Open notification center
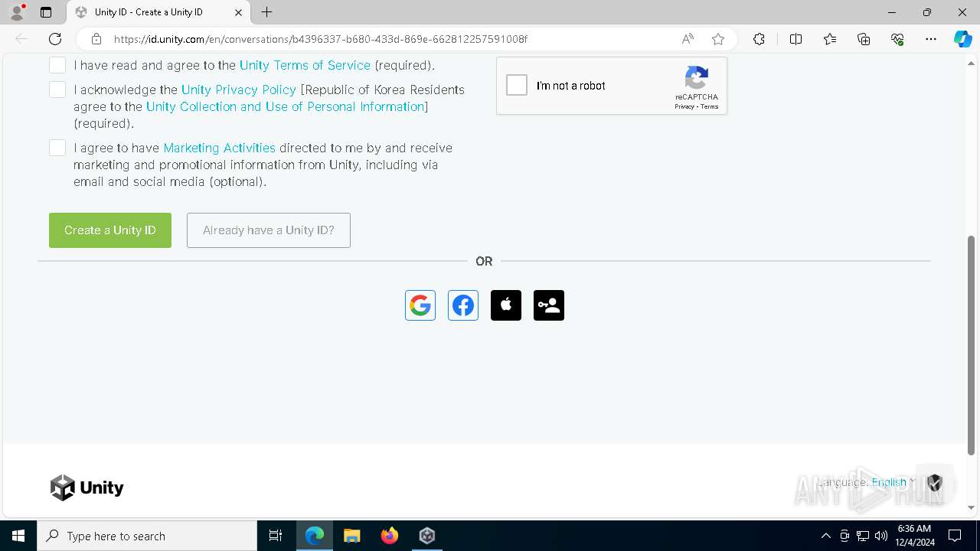The width and height of the screenshot is (980, 551). pyautogui.click(x=955, y=536)
